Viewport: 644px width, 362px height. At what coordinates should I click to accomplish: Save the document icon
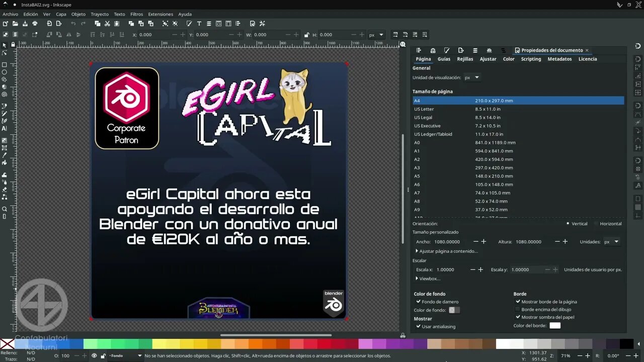(25, 24)
